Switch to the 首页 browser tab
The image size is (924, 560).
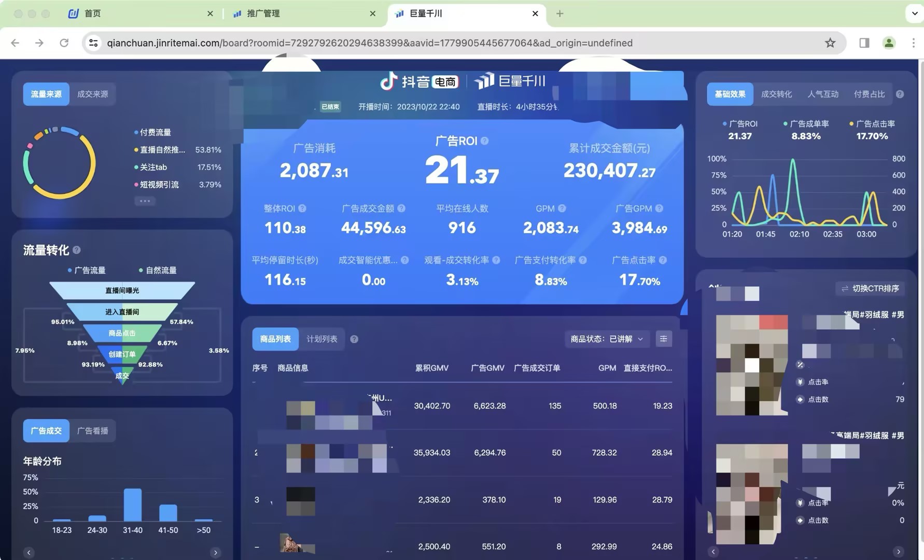tap(140, 13)
